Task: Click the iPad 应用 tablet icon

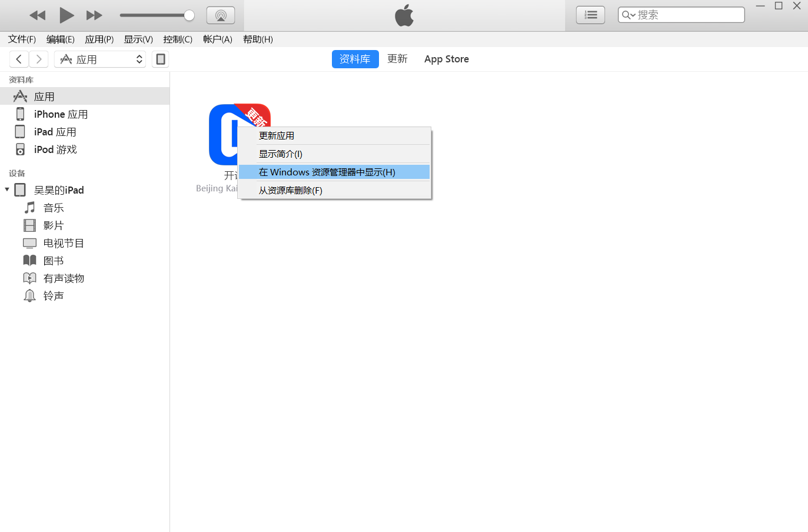Action: [x=20, y=131]
